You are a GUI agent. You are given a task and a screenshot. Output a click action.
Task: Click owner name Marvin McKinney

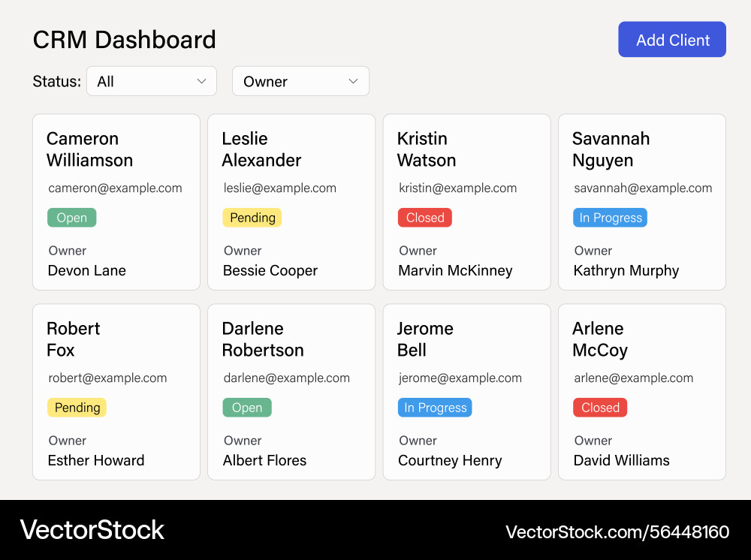tap(455, 270)
